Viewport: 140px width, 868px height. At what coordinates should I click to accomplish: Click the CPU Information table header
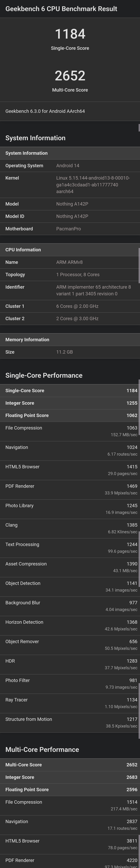pos(23,250)
